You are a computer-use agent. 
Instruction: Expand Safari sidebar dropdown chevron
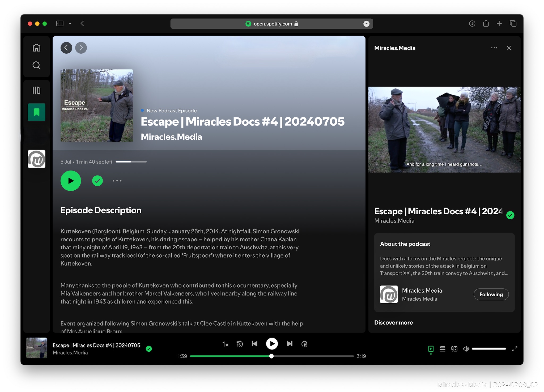coord(70,24)
